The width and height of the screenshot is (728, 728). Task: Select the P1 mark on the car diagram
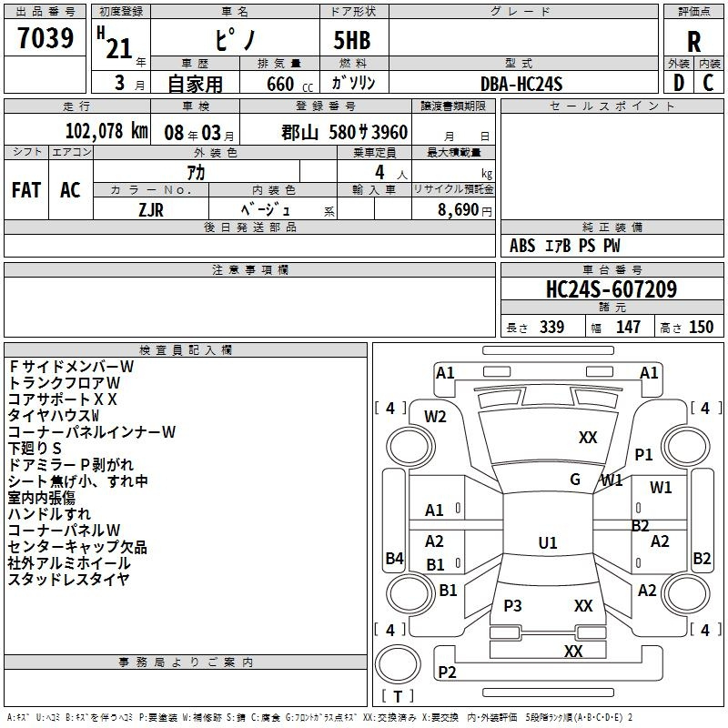pyautogui.click(x=644, y=455)
